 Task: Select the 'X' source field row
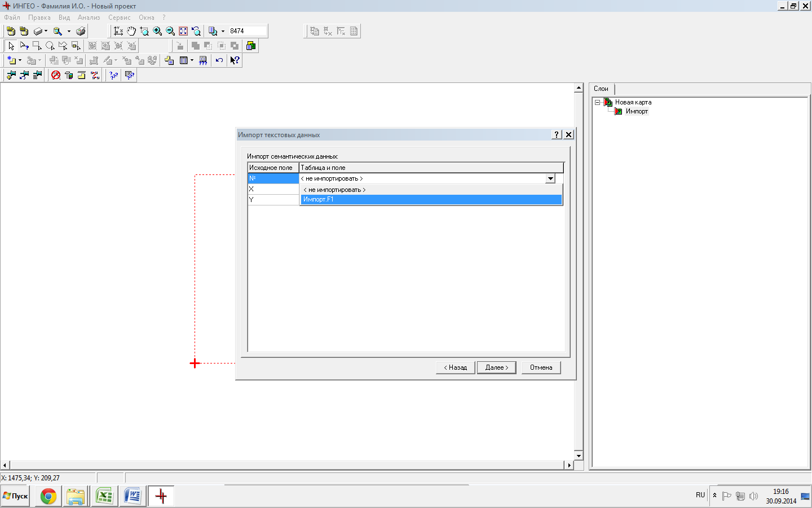pos(273,189)
